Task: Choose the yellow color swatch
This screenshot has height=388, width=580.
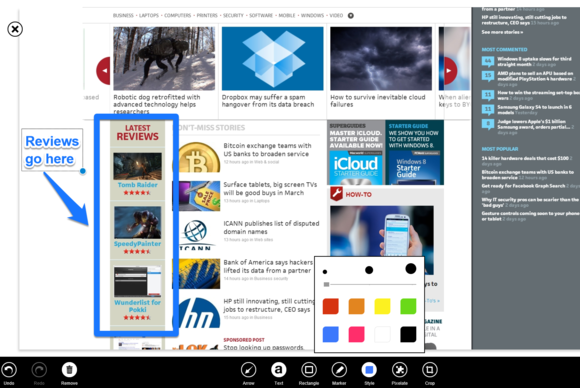Action: click(382, 306)
